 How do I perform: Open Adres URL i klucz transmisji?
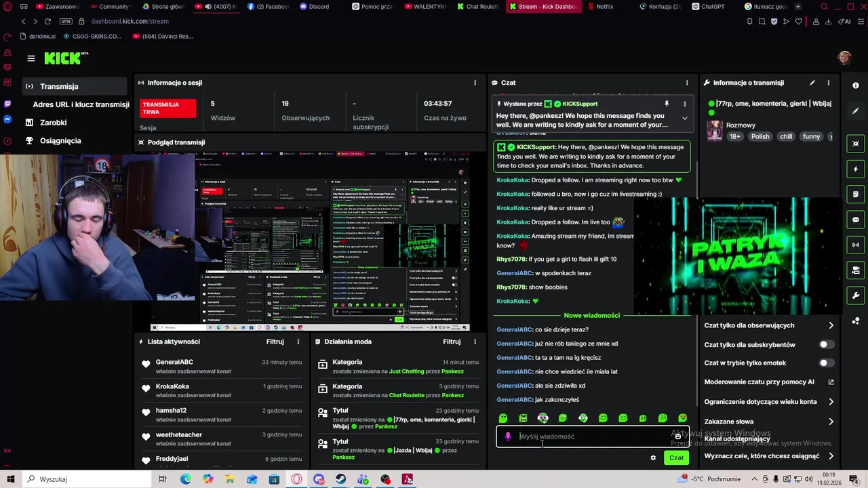click(x=81, y=104)
